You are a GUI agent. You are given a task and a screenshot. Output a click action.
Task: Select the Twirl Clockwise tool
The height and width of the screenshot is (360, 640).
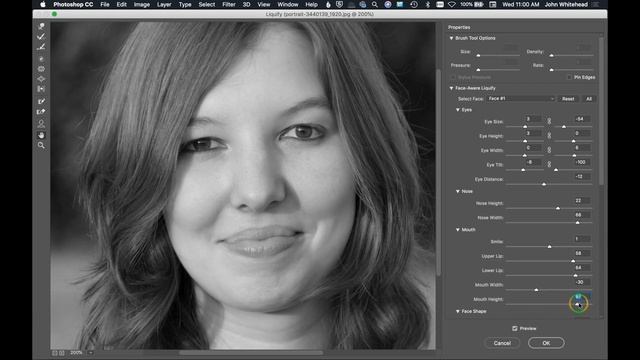[x=41, y=59]
